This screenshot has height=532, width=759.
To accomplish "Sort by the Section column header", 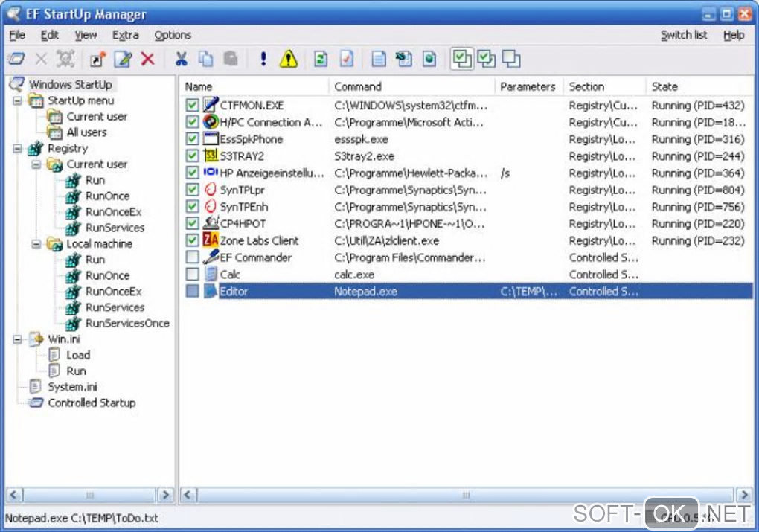I will point(604,86).
